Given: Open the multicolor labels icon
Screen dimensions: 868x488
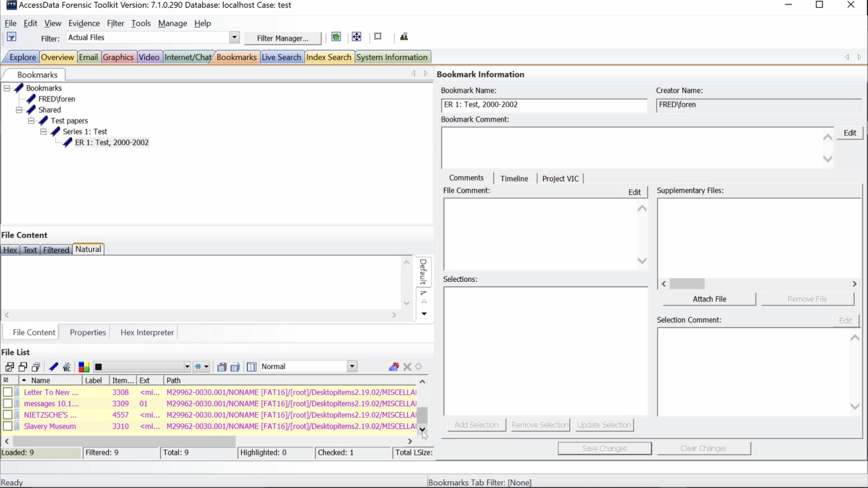Looking at the screenshot, I should (x=84, y=367).
